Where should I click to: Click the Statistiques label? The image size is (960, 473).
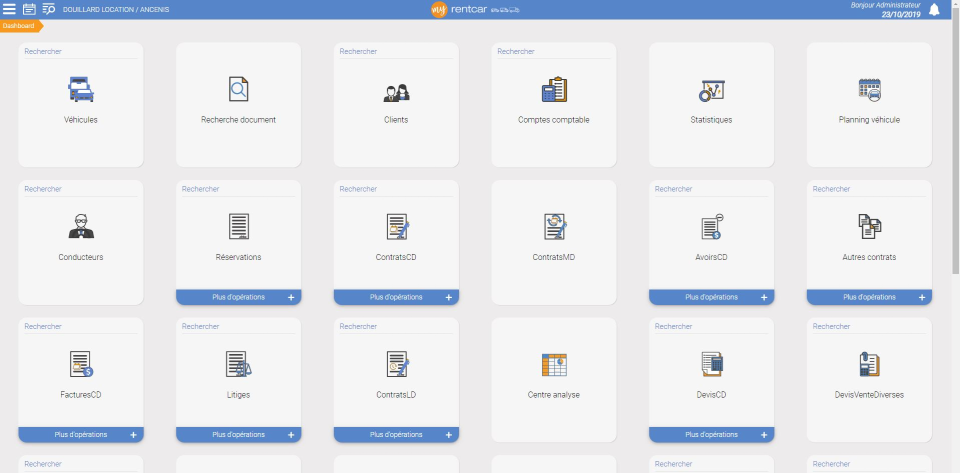(x=711, y=120)
